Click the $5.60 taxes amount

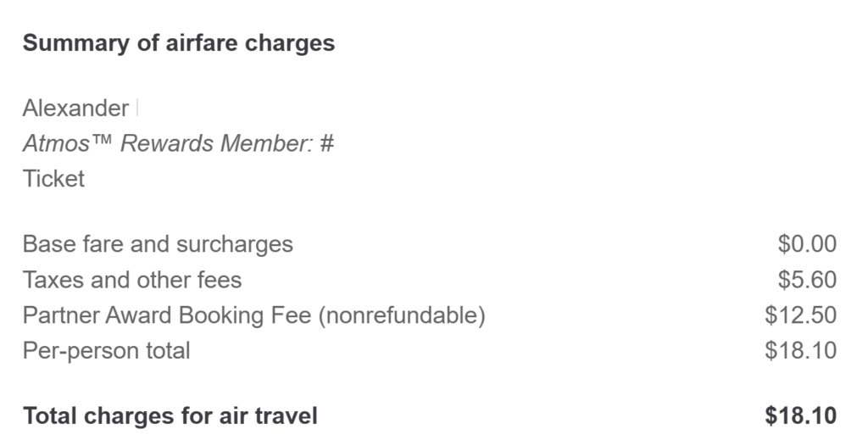coord(807,280)
